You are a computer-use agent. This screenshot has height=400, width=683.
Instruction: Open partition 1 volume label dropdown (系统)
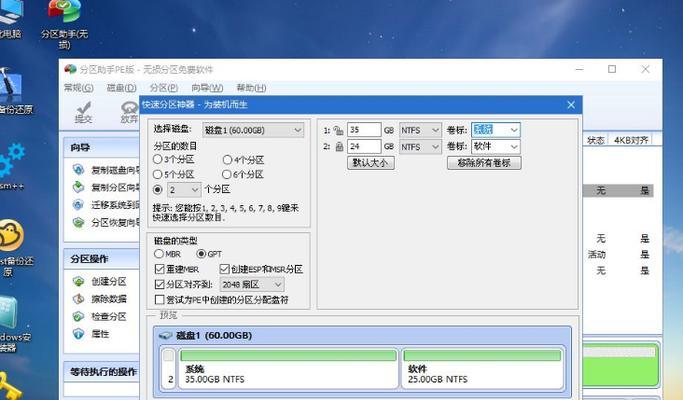point(496,130)
